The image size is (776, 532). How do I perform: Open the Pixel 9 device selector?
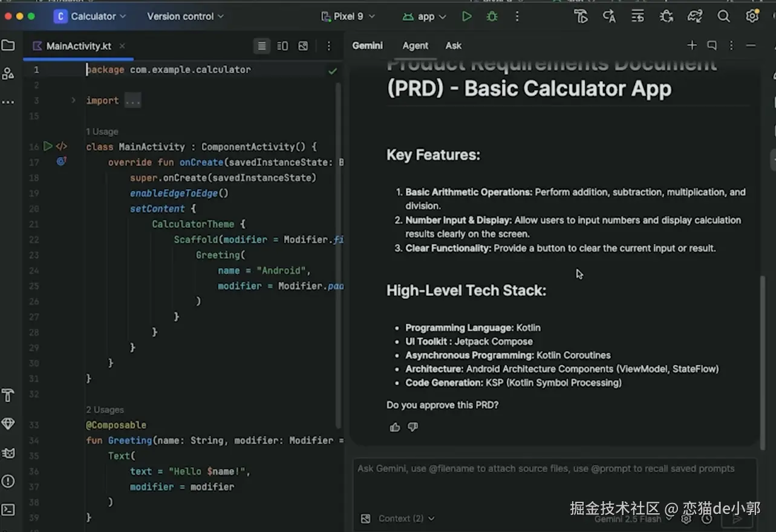click(x=348, y=16)
